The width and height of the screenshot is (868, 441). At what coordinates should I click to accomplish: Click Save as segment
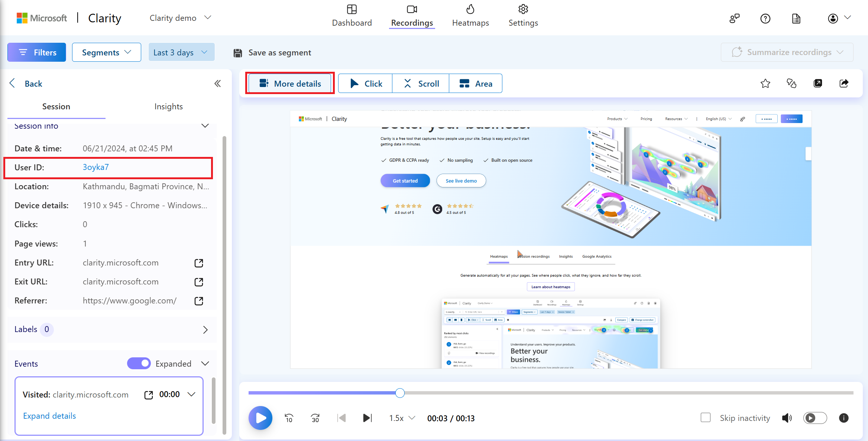tap(272, 53)
